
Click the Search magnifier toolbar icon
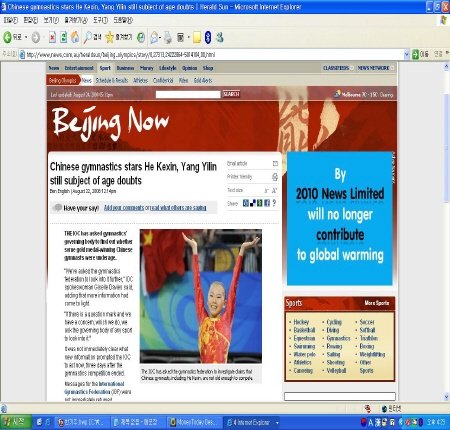point(88,37)
